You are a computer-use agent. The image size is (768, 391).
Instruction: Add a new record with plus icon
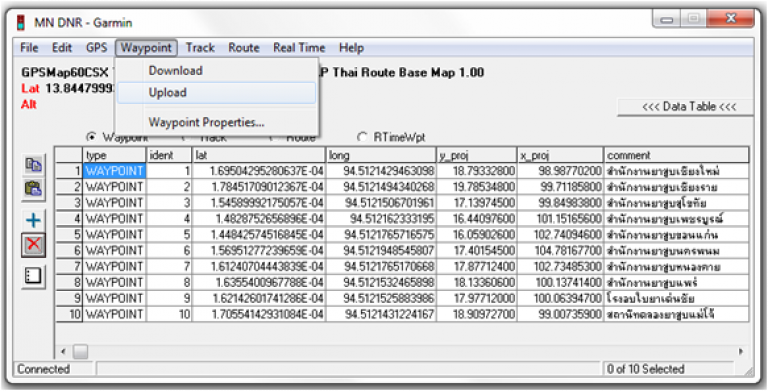pos(33,220)
